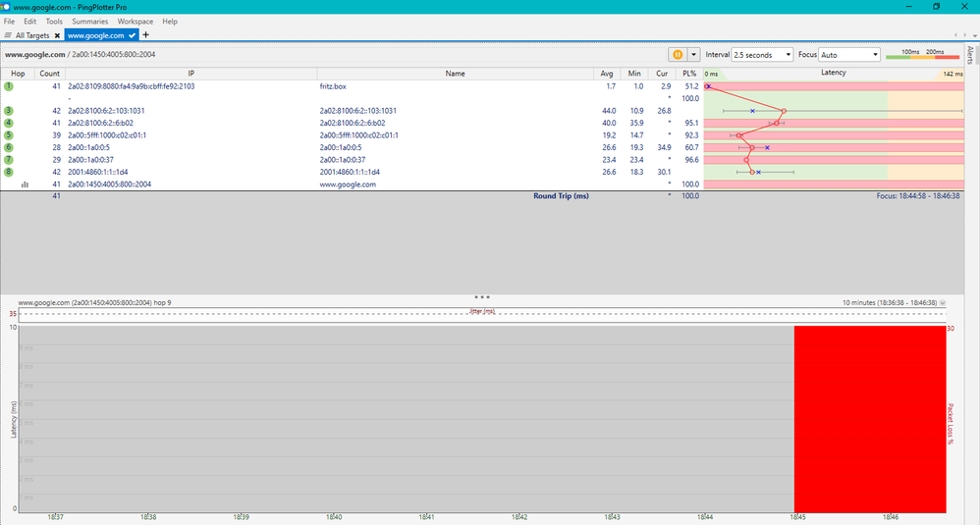Open the Alerts side panel
Image resolution: width=980 pixels, height=525 pixels.
click(970, 55)
